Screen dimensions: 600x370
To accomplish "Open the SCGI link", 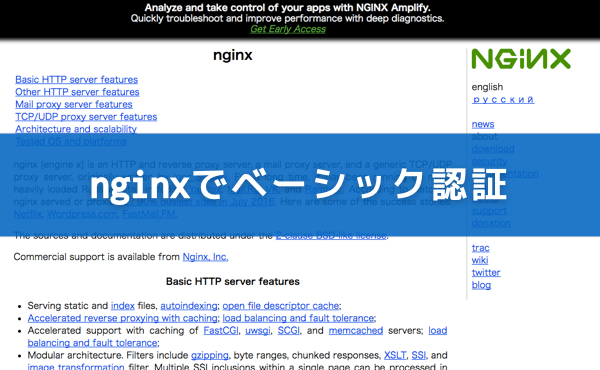I will pyautogui.click(x=289, y=331).
